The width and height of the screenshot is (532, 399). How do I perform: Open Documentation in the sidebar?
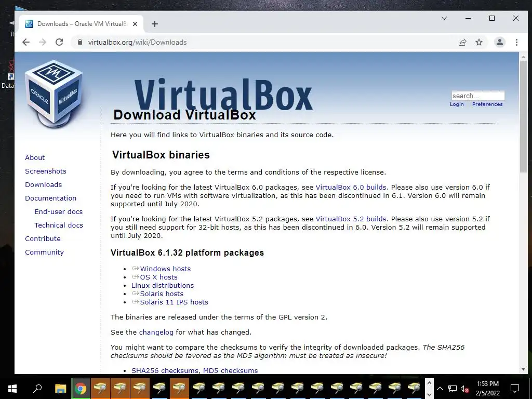point(50,198)
